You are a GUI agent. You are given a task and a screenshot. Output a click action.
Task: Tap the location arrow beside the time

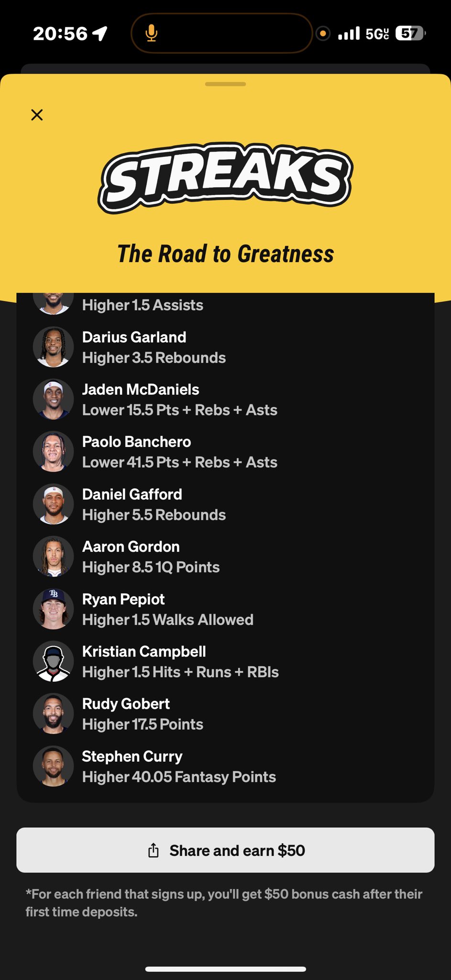(x=100, y=33)
